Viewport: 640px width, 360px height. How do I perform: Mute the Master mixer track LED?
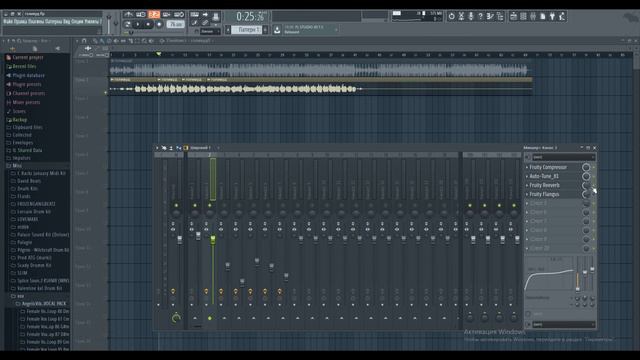click(176, 205)
